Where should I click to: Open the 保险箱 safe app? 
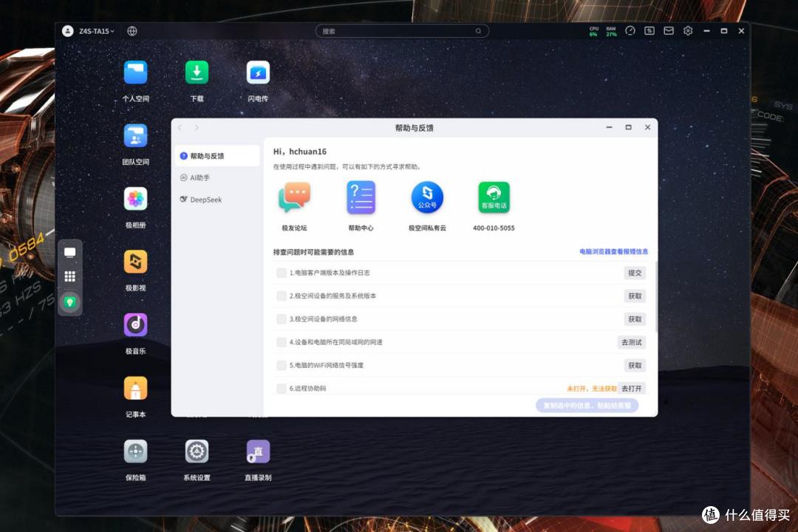click(135, 451)
